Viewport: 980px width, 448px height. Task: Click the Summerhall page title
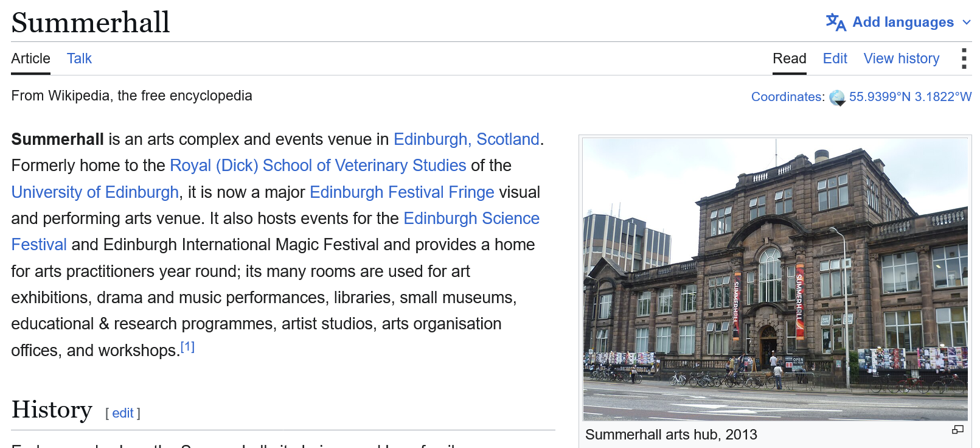91,23
